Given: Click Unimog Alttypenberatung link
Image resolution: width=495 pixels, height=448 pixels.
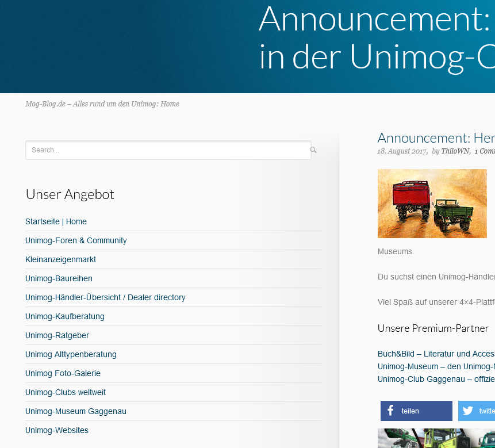Looking at the screenshot, I should tap(71, 354).
